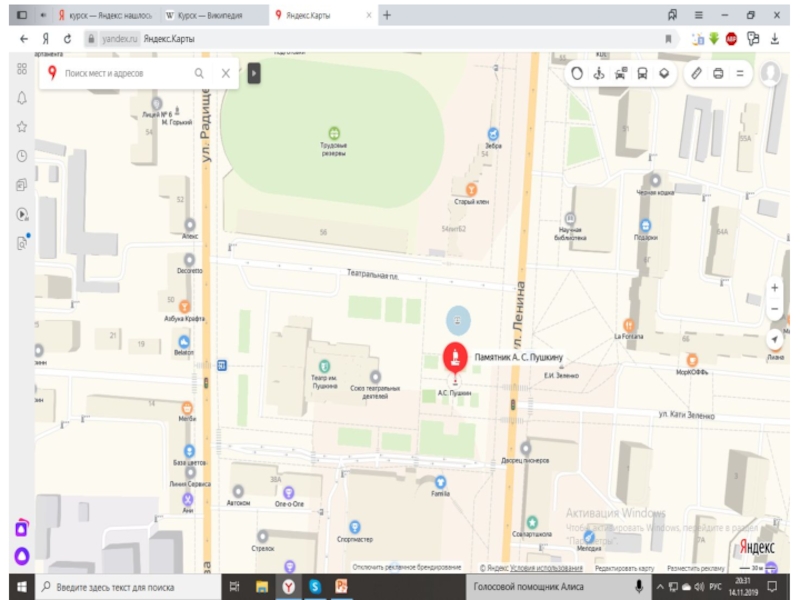Open PowerPoint from the taskbar
Screen dimensions: 800x600
[x=341, y=587]
